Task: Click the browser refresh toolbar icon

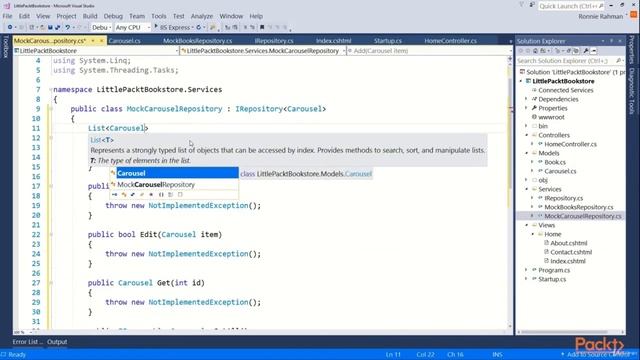Action: click(198, 27)
